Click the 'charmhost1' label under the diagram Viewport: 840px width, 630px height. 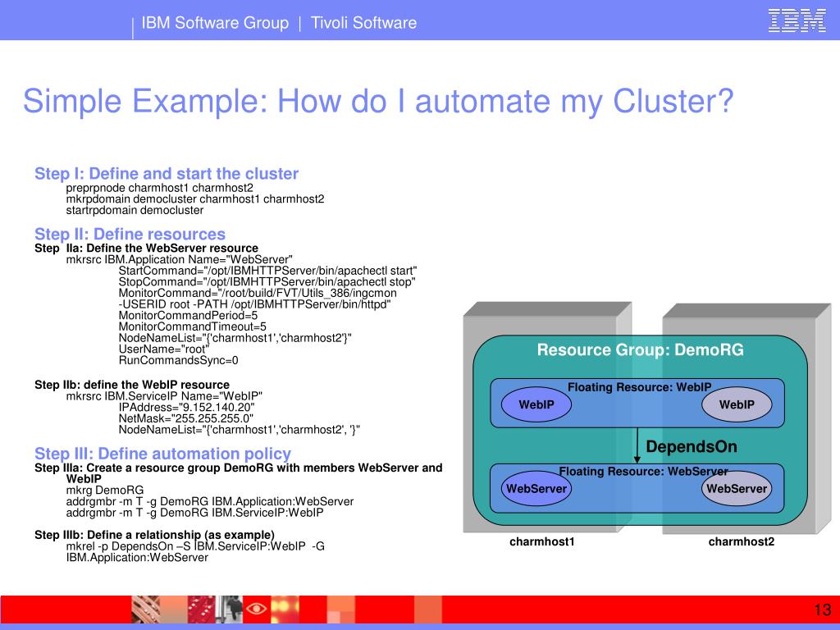(x=542, y=541)
